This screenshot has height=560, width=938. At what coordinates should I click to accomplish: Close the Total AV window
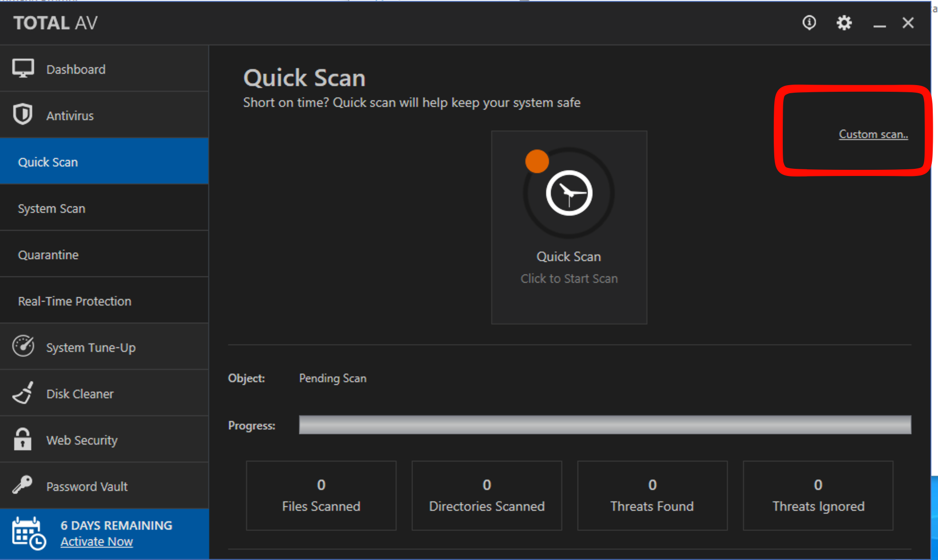click(x=908, y=22)
